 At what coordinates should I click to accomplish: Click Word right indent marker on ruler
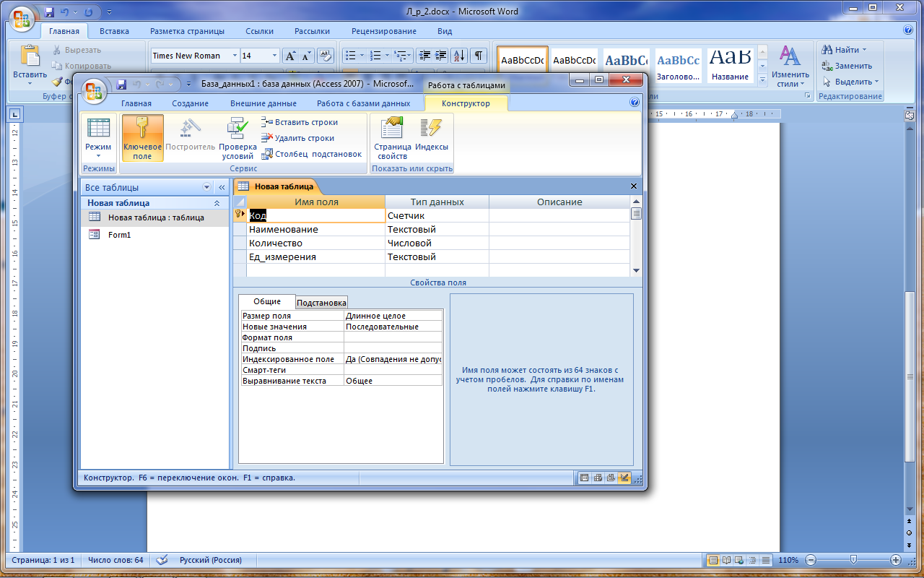point(735,116)
